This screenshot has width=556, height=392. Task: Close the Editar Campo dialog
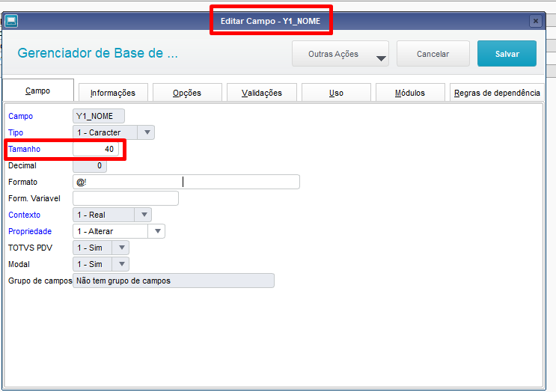point(536,21)
